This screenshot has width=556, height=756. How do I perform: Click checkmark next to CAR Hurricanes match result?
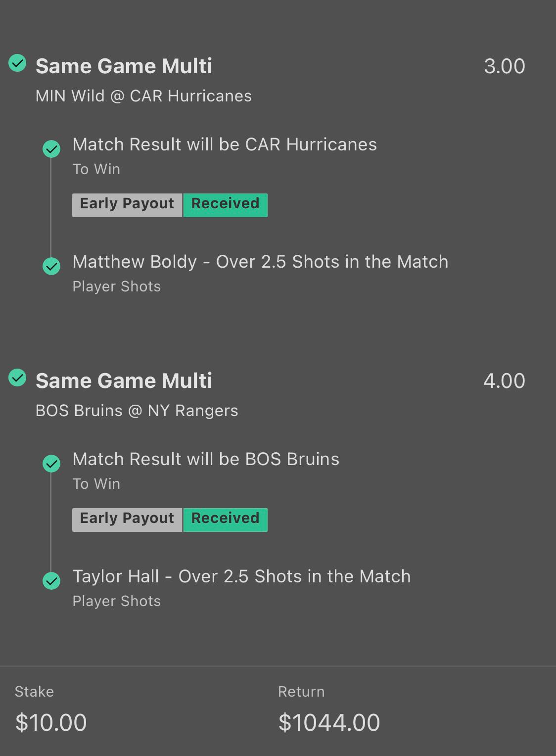coord(51,149)
